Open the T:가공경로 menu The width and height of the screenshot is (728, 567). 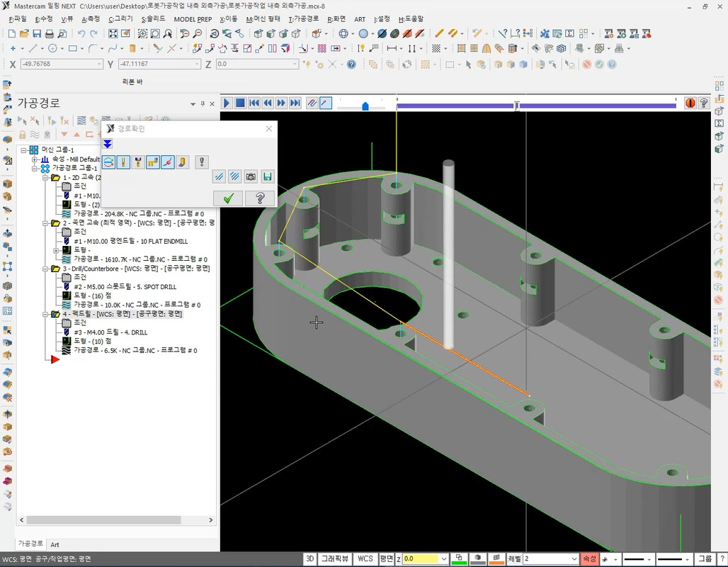[x=303, y=19]
